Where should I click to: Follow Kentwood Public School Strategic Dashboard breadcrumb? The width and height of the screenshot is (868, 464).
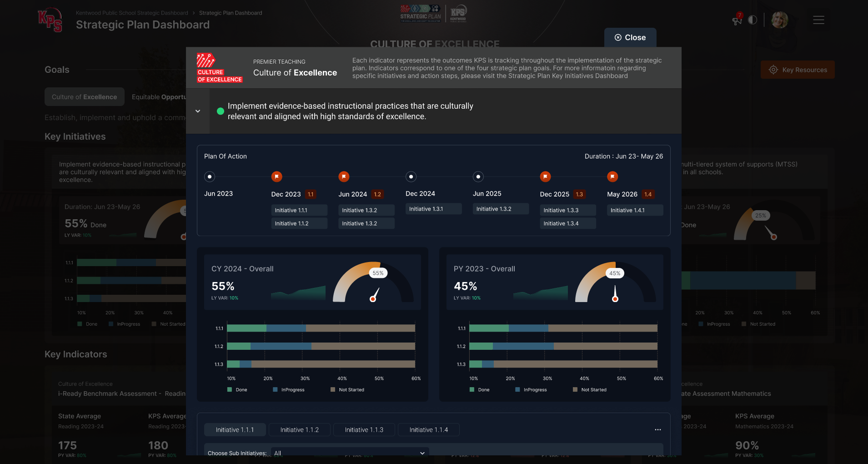[132, 13]
